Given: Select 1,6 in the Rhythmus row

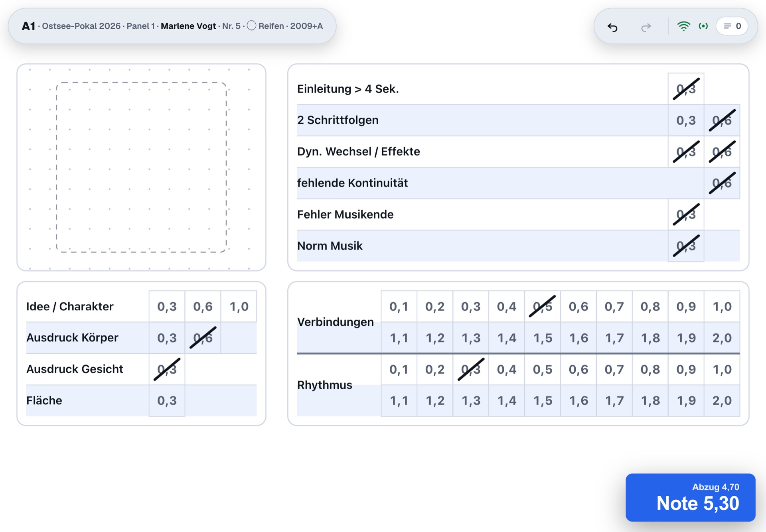Looking at the screenshot, I should pos(578,400).
